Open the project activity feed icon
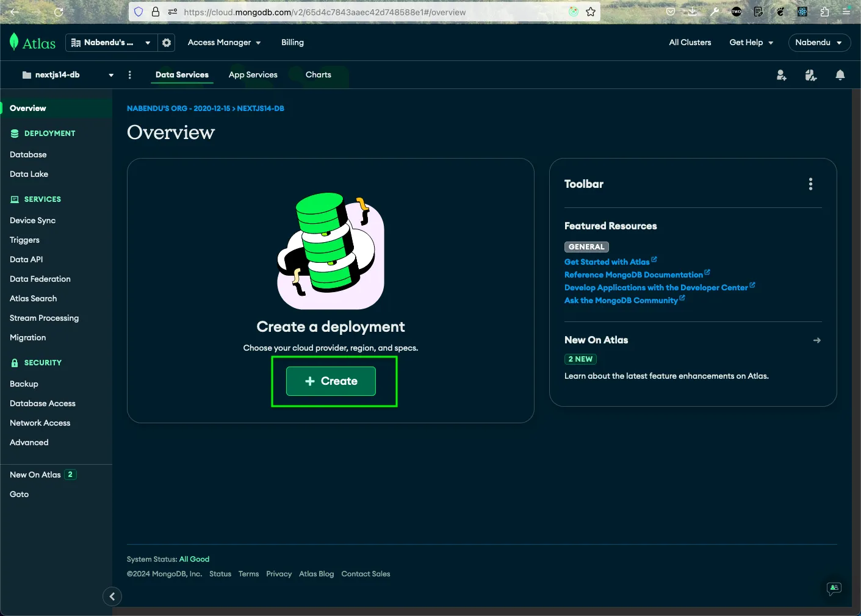861x616 pixels. (x=810, y=75)
